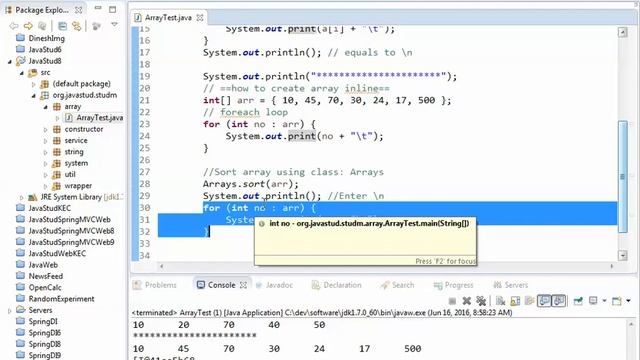Collapse the org.javastud.studm package
Viewport: 640px width, 360px height.
coord(33,96)
